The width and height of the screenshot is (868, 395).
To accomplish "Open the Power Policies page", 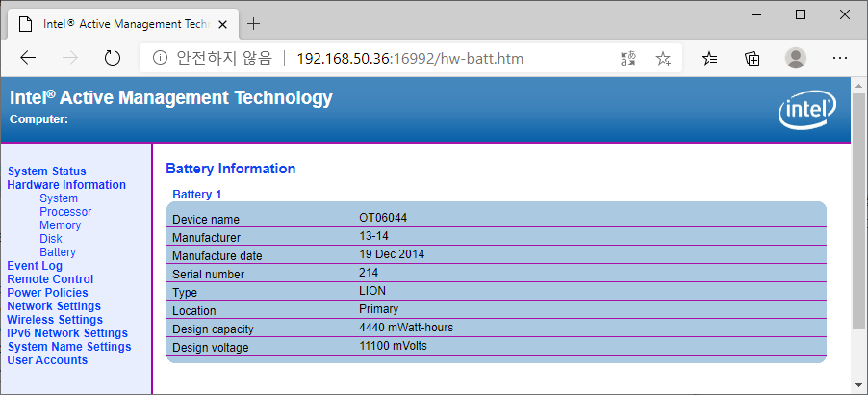I will (47, 293).
